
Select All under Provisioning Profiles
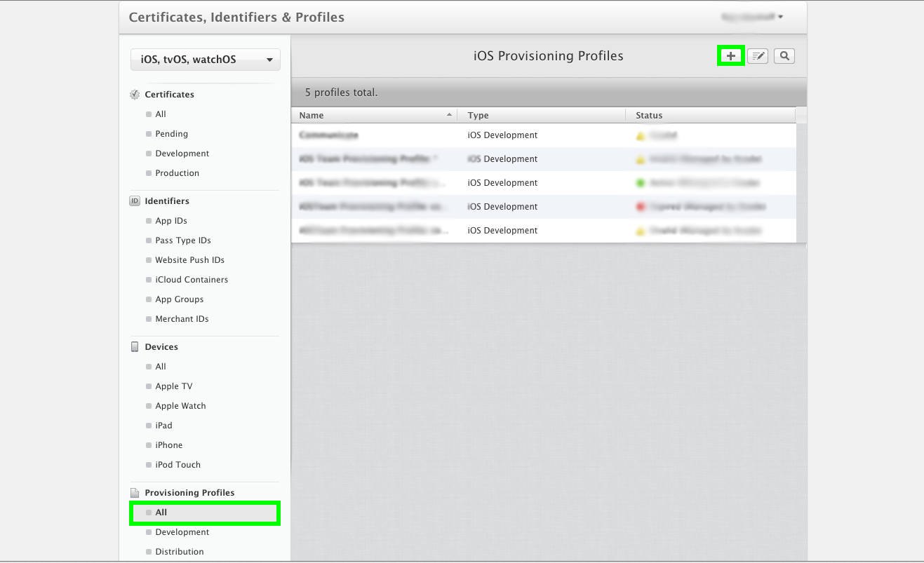coord(205,513)
